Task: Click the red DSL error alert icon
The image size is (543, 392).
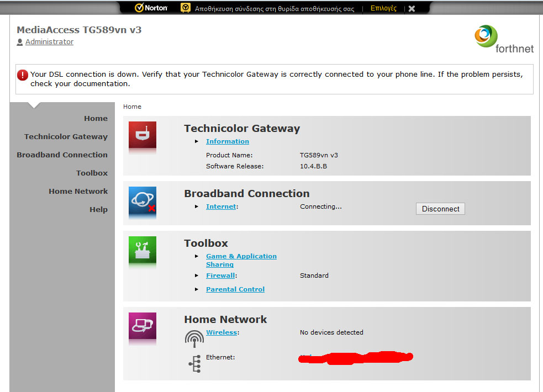Action: pyautogui.click(x=23, y=75)
